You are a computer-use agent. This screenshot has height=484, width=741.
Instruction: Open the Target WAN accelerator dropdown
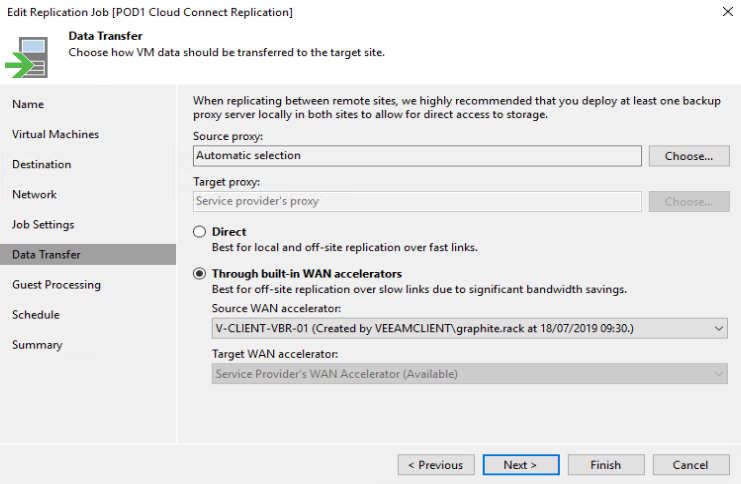pyautogui.click(x=720, y=374)
